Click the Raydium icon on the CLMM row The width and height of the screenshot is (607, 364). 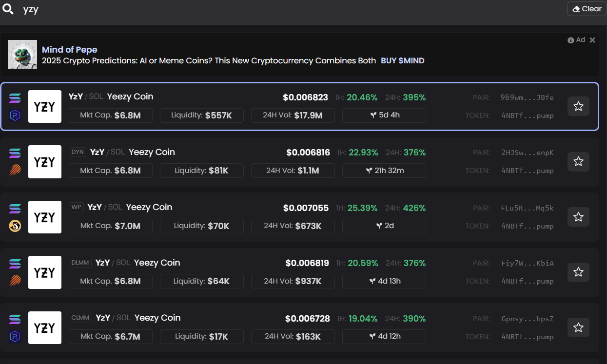tap(15, 336)
